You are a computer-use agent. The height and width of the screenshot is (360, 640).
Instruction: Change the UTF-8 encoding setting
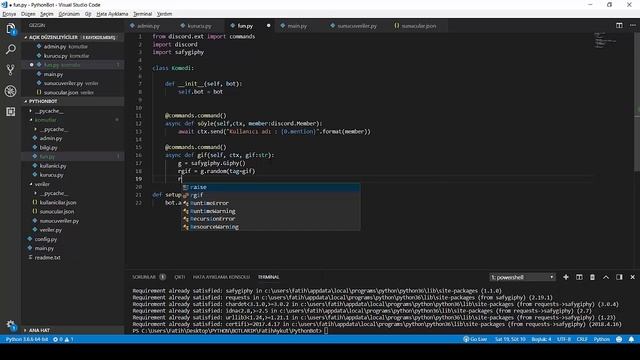click(x=564, y=340)
